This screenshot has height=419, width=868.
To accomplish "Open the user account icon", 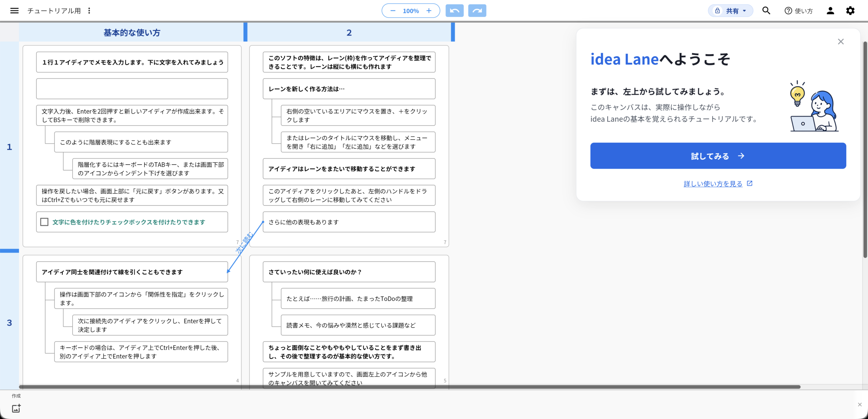I will 830,11.
